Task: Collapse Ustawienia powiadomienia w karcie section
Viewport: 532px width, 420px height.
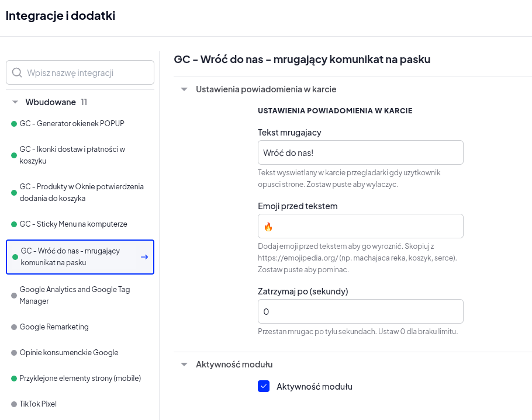Action: tap(184, 89)
